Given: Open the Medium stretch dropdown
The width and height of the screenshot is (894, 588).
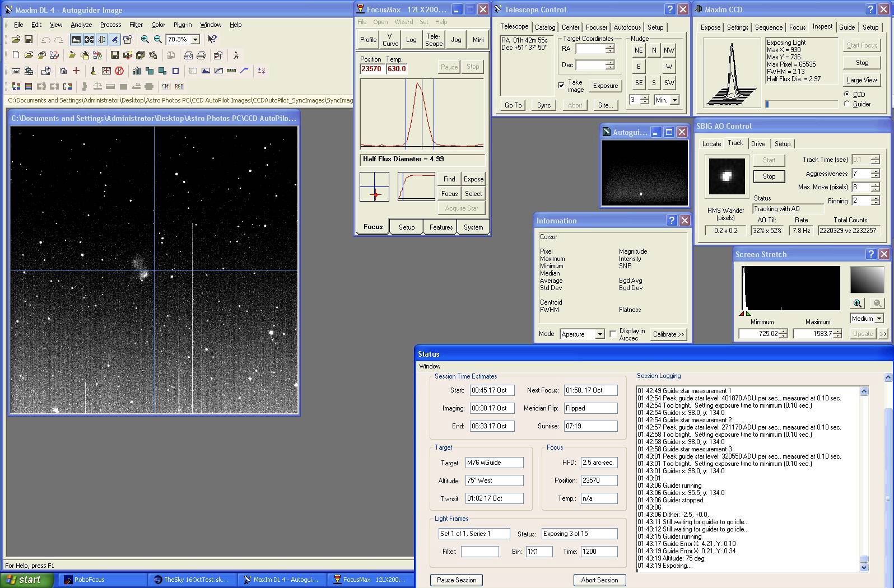Looking at the screenshot, I should click(x=879, y=319).
